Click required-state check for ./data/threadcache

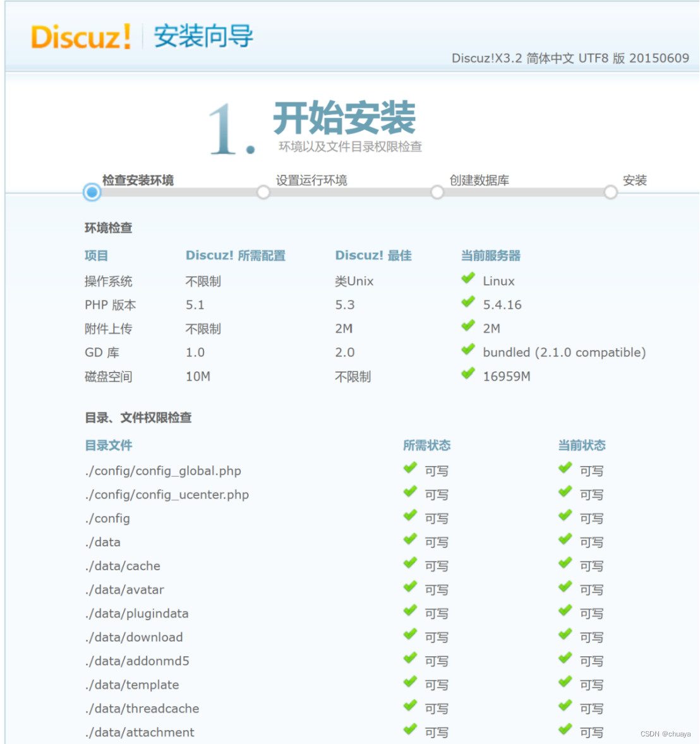tap(410, 706)
